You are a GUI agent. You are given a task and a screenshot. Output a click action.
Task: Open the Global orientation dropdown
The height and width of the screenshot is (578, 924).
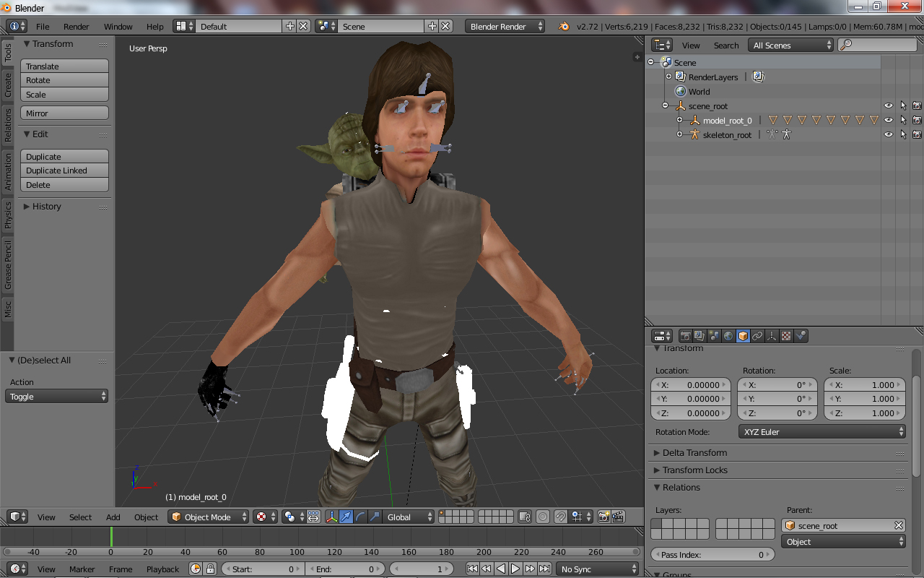coord(409,517)
